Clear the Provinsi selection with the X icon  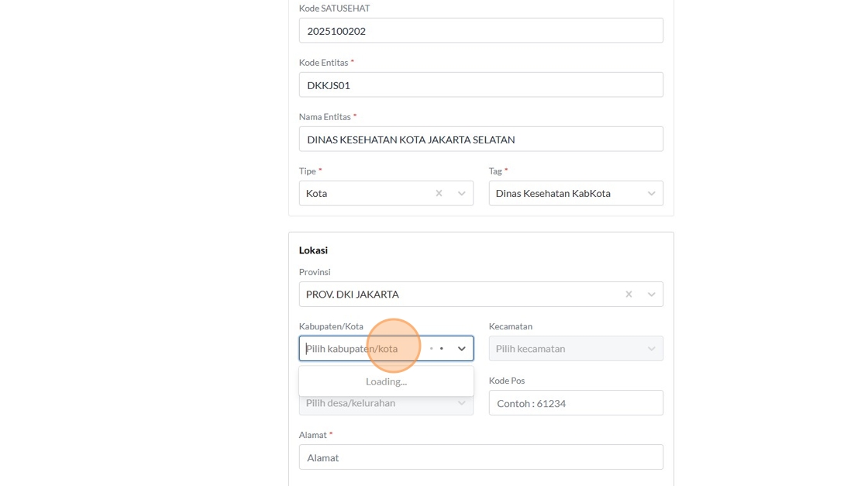pos(629,295)
